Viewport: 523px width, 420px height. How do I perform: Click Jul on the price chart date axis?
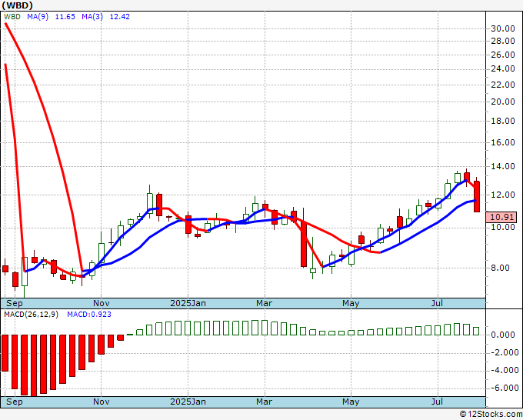[438, 303]
